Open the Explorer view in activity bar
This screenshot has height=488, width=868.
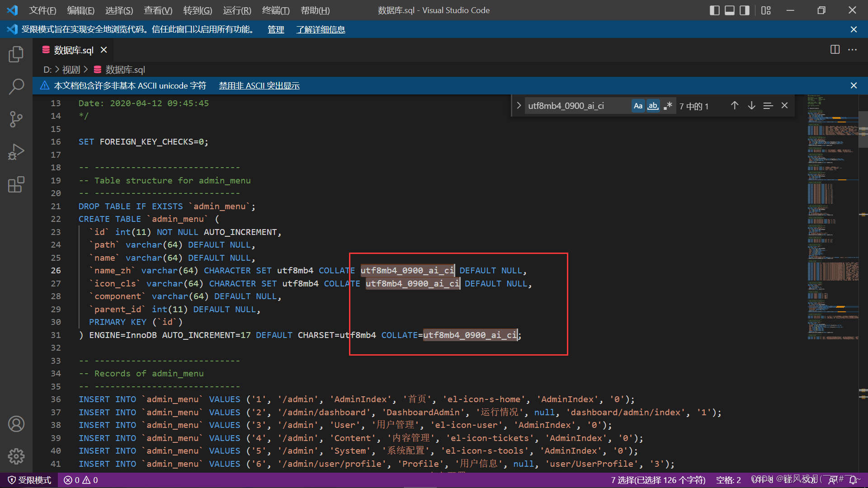click(16, 54)
